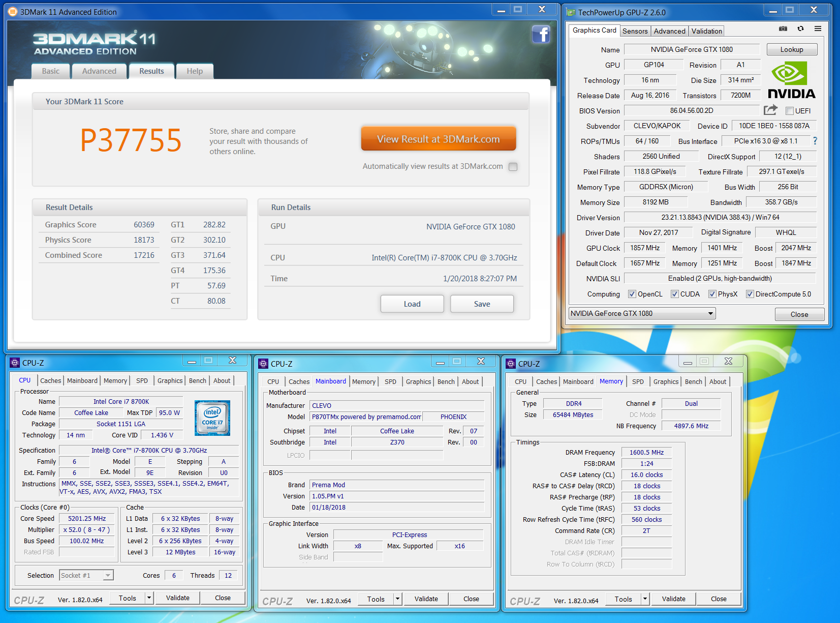Click the Physics Score value 18173
This screenshot has width=840, height=623.
(144, 240)
